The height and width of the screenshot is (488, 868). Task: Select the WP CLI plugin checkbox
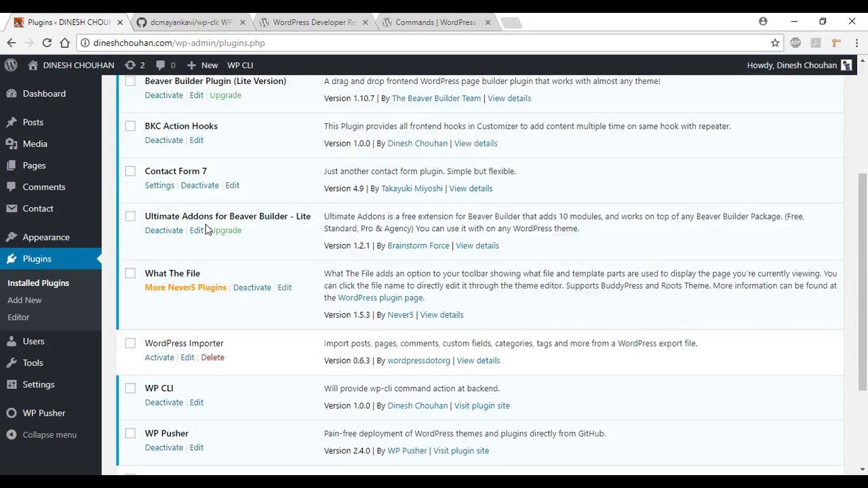coord(130,388)
